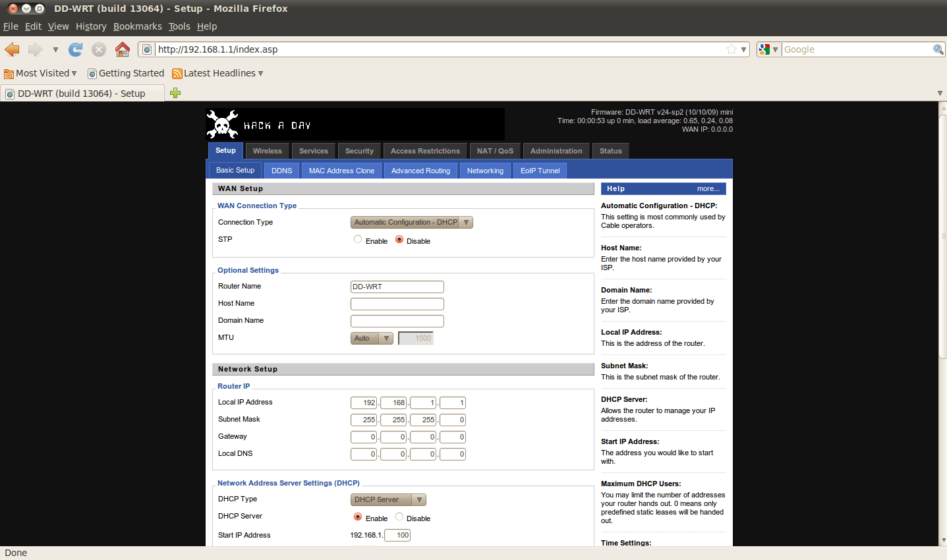The height and width of the screenshot is (560, 947).
Task: Select the EoIP Tunnel sub-tab
Action: click(x=540, y=171)
